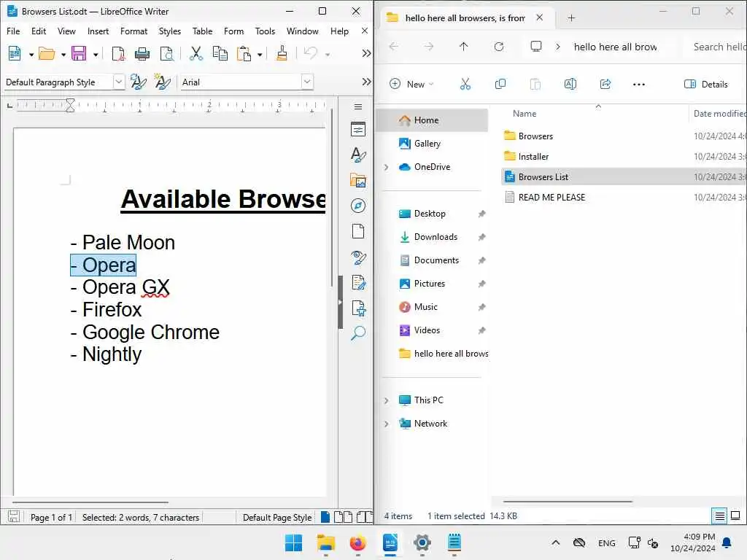
Task: Open the Format menu in Writer
Action: coord(133,31)
